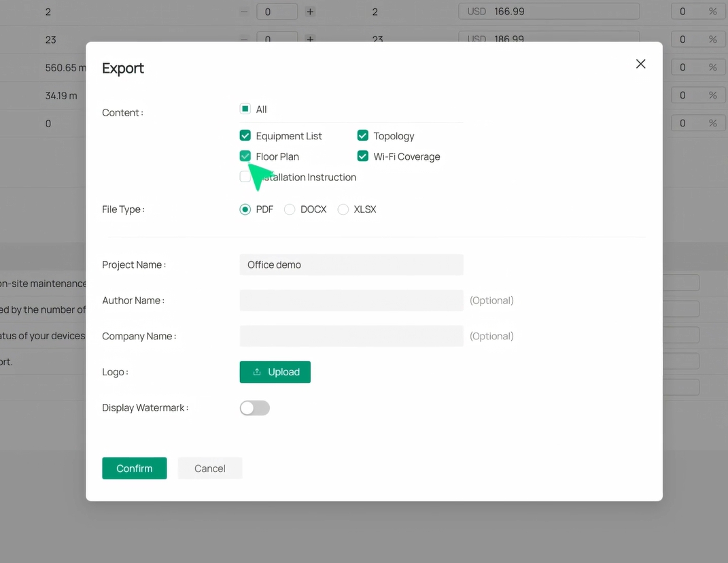
Task: Turn on the Display Watermark switch
Action: (x=255, y=408)
